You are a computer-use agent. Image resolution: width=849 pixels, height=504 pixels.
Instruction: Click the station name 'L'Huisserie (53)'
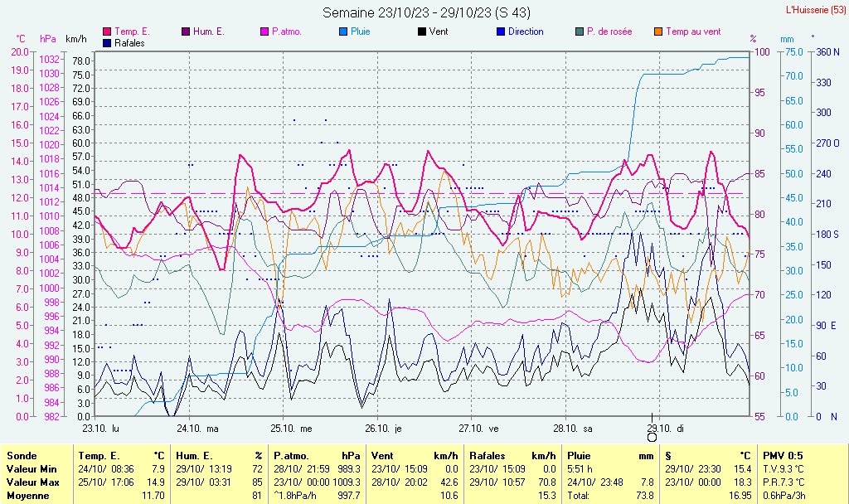[816, 10]
